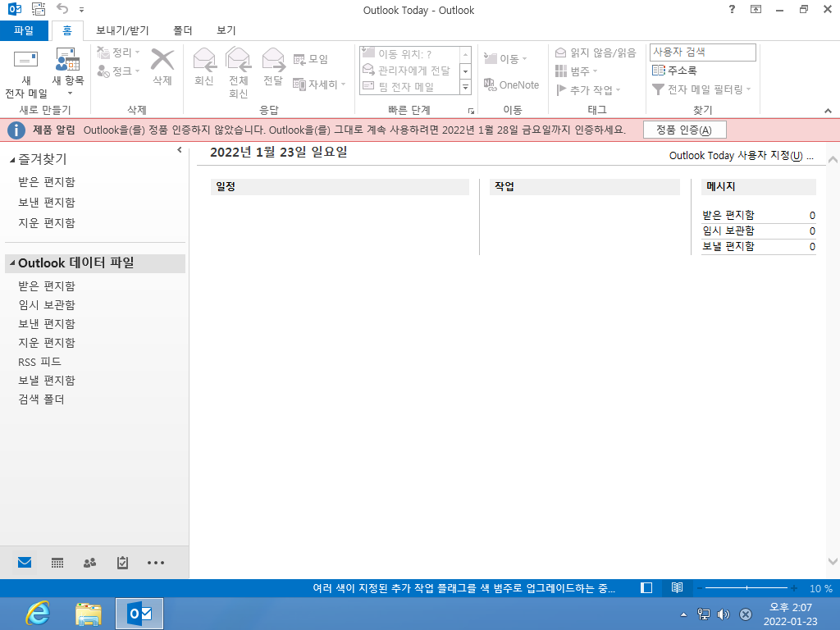Click the Send/Receive all folders quick access icon

[38, 9]
